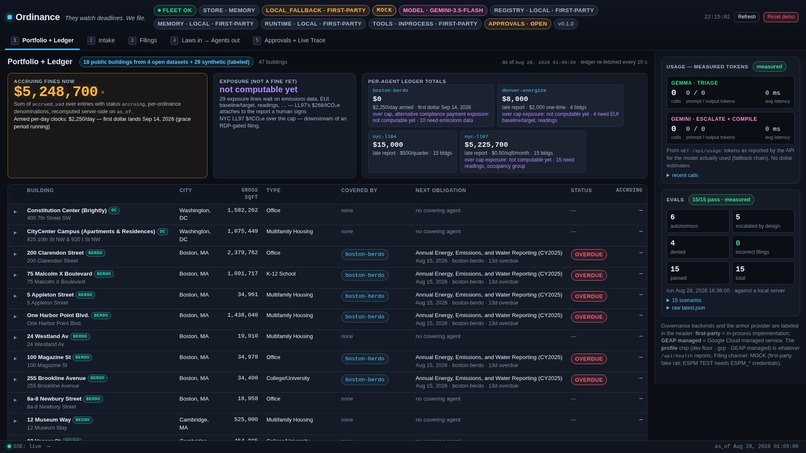Image resolution: width=806 pixels, height=453 pixels.
Task: Click the denver-energize ledger total card
Action: pyautogui.click(x=560, y=105)
